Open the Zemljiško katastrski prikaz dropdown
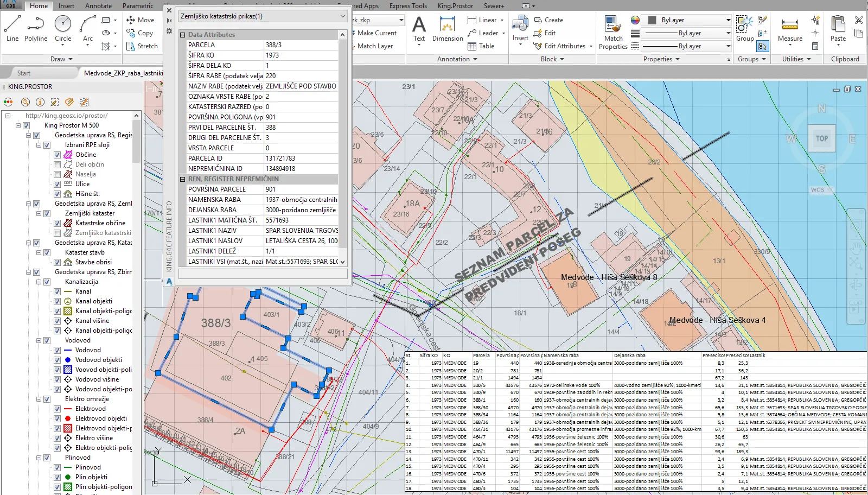868x495 pixels. [342, 16]
